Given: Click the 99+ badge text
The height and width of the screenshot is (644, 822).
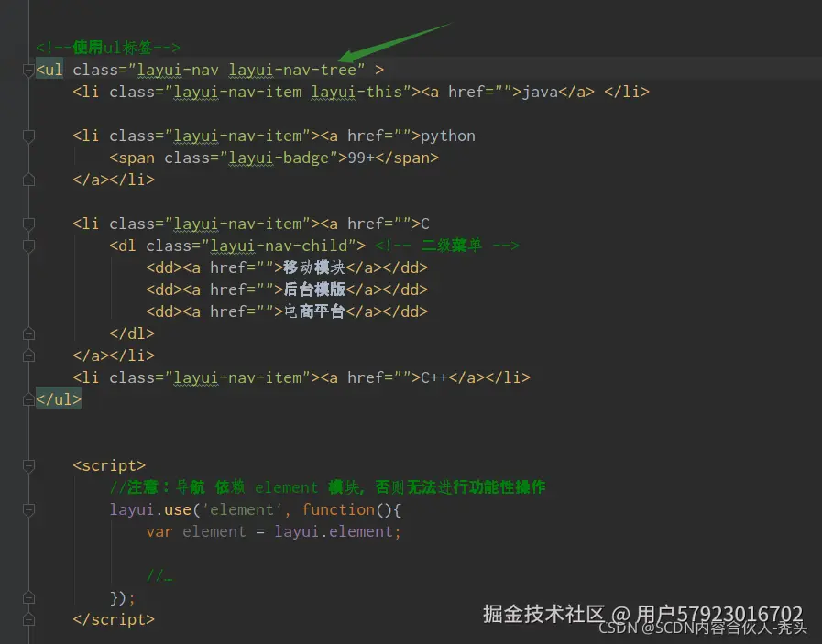Looking at the screenshot, I should pos(361,158).
